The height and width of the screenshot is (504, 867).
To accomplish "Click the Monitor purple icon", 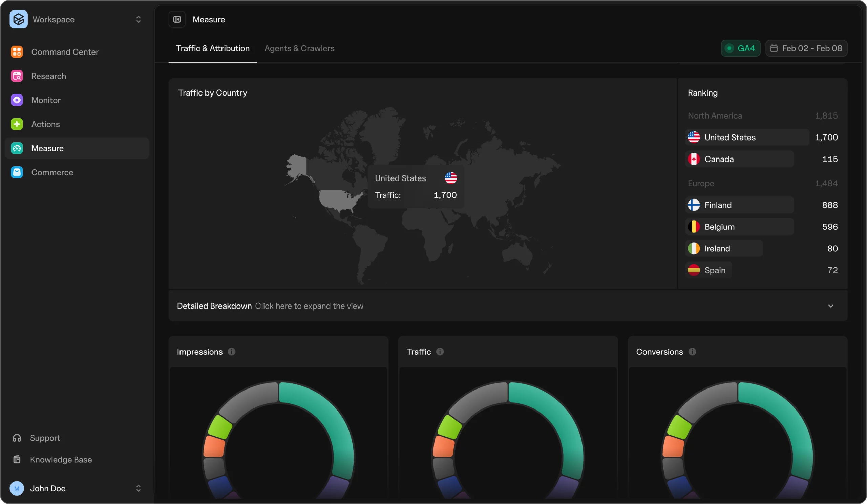I will (17, 100).
